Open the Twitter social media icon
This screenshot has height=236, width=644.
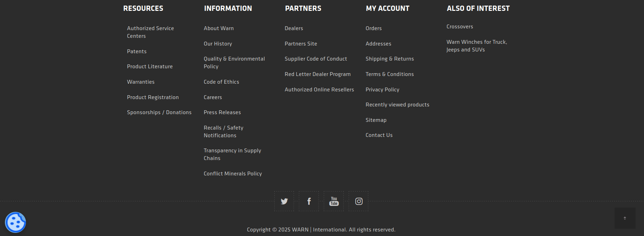(284, 201)
